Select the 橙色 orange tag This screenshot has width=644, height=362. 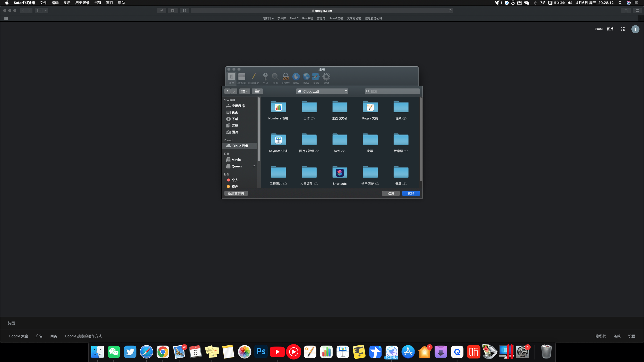coord(235,187)
